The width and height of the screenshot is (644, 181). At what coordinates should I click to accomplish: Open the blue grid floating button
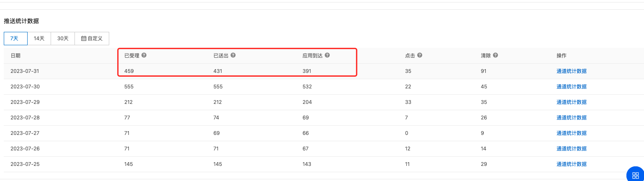coord(635,175)
